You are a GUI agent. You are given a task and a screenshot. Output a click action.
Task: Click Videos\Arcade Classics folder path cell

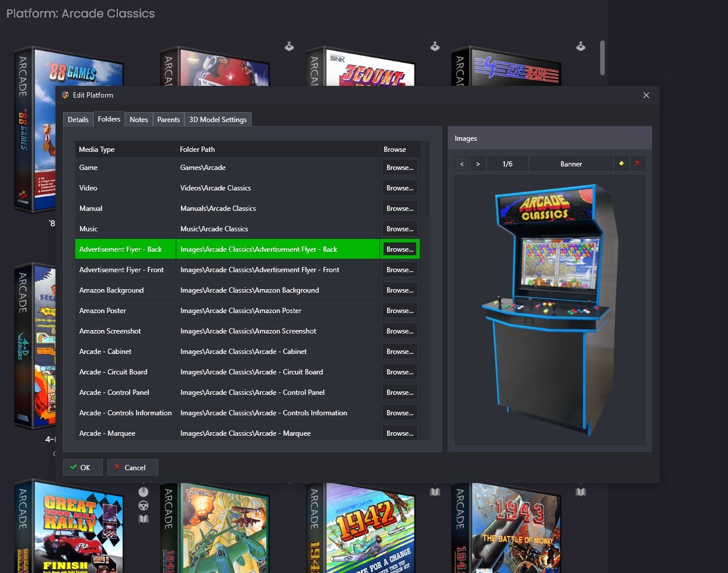(278, 188)
